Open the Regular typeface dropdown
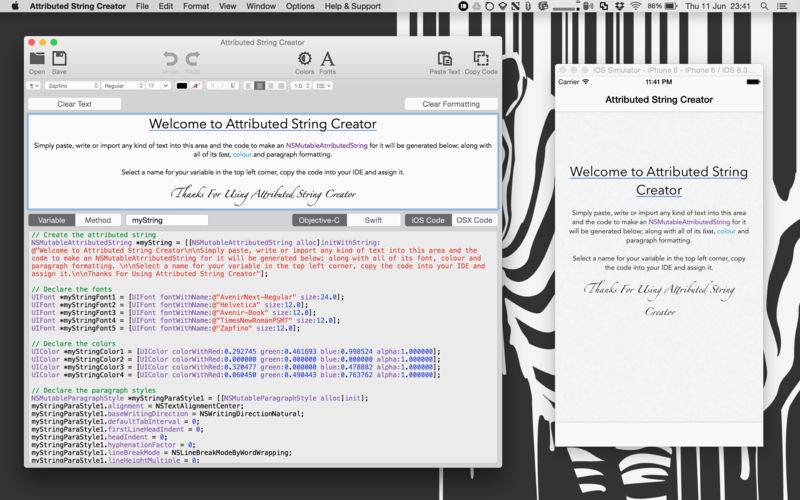Viewport: 800px width, 500px height. tap(123, 86)
